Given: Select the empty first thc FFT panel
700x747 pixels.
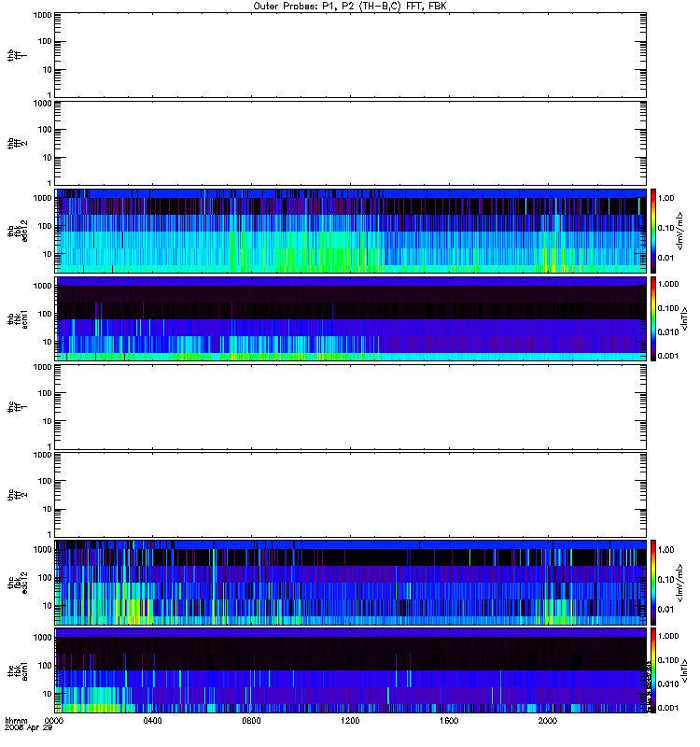Looking at the screenshot, I should (350, 407).
